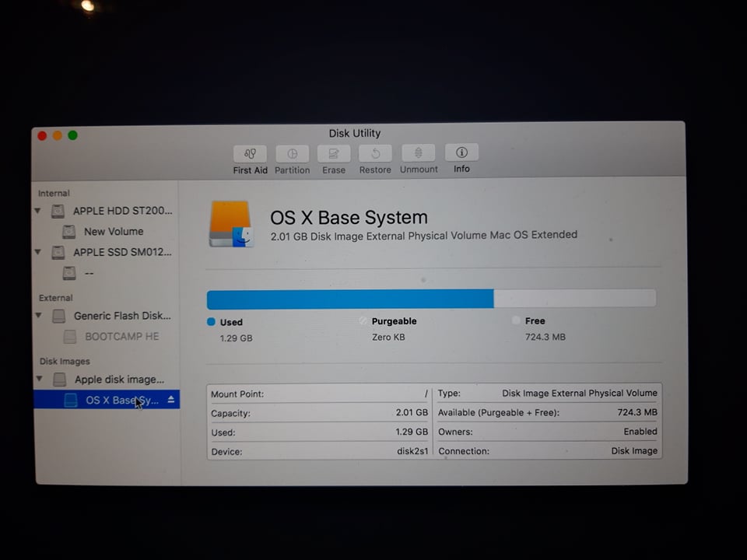Click the blue used-space bar segment
This screenshot has height=560, width=747.
[350, 299]
